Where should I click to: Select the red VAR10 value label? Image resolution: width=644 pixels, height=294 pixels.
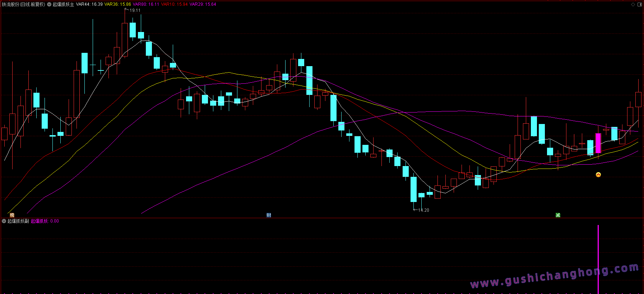(x=174, y=4)
